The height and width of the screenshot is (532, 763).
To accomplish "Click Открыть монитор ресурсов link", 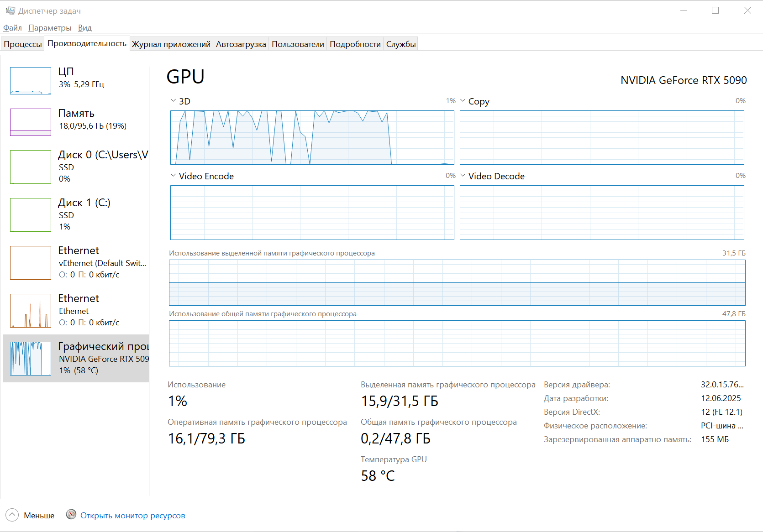I will (133, 516).
